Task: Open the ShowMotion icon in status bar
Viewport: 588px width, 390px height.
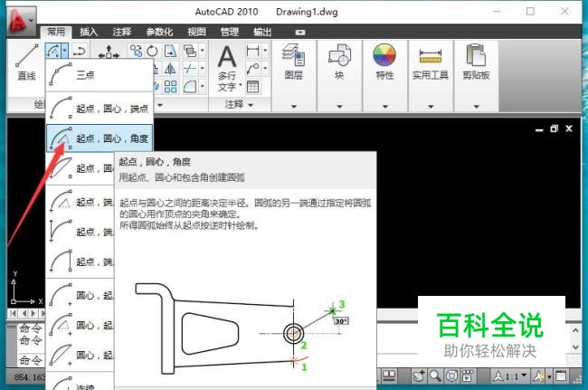Action: [x=468, y=376]
